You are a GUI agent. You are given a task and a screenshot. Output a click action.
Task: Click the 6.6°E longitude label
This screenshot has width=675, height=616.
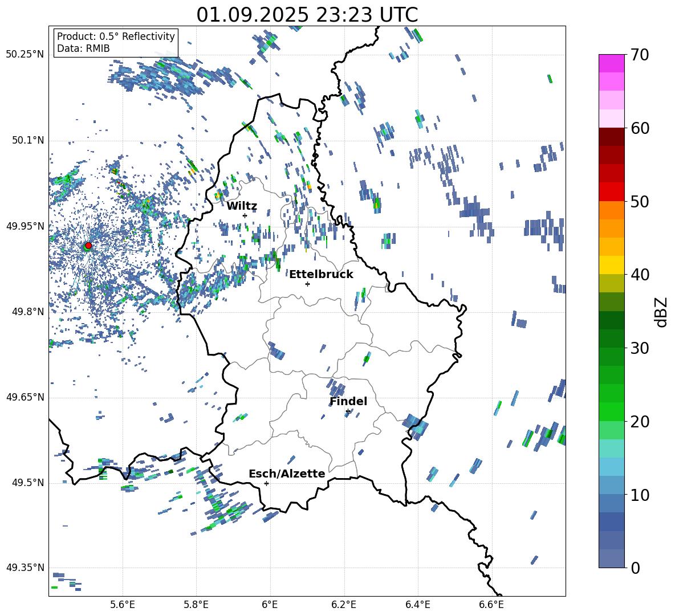point(491,605)
